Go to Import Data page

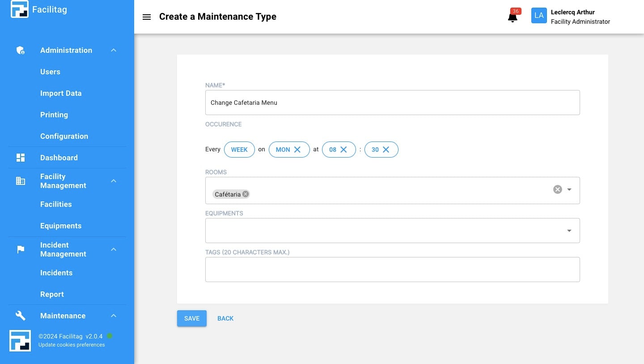[x=61, y=93]
